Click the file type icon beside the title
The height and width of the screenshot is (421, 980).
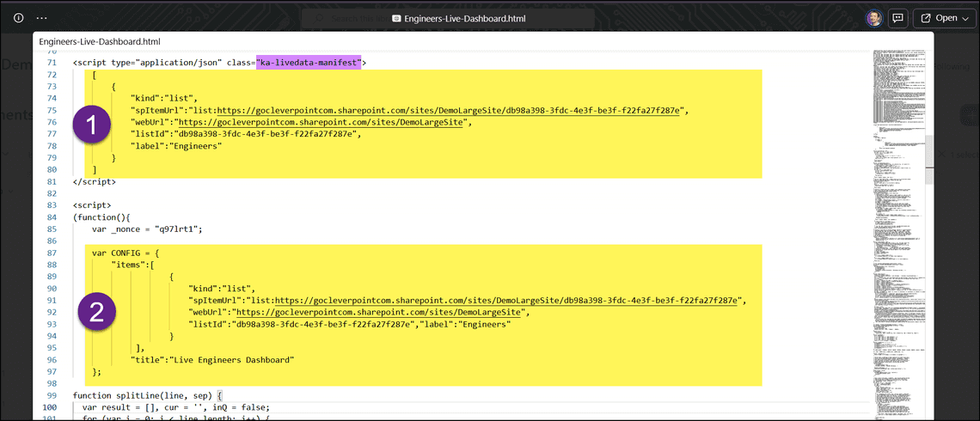pyautogui.click(x=395, y=19)
